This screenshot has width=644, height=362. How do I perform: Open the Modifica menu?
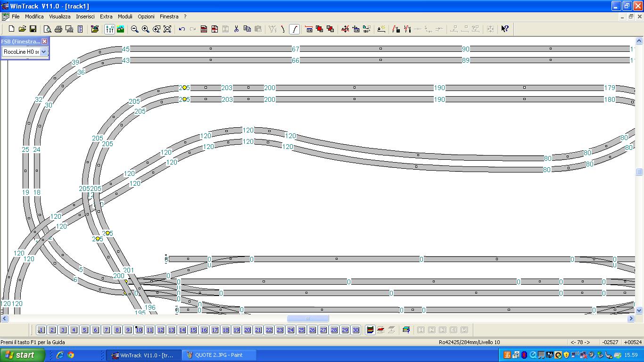(34, 16)
